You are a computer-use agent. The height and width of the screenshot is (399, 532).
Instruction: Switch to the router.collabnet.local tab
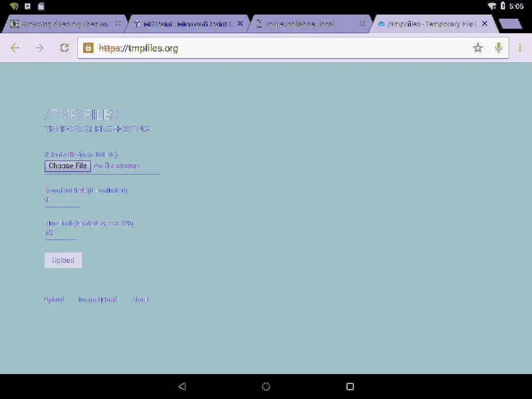click(x=310, y=24)
